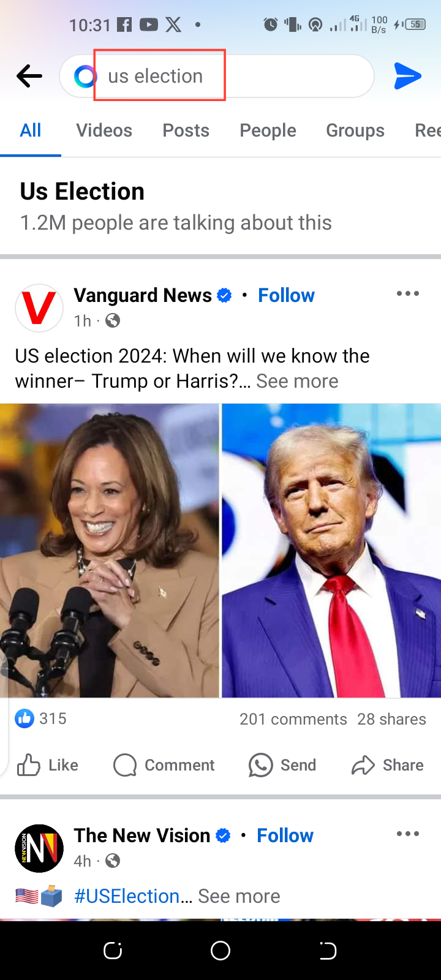Switch to the Posts tab

186,130
